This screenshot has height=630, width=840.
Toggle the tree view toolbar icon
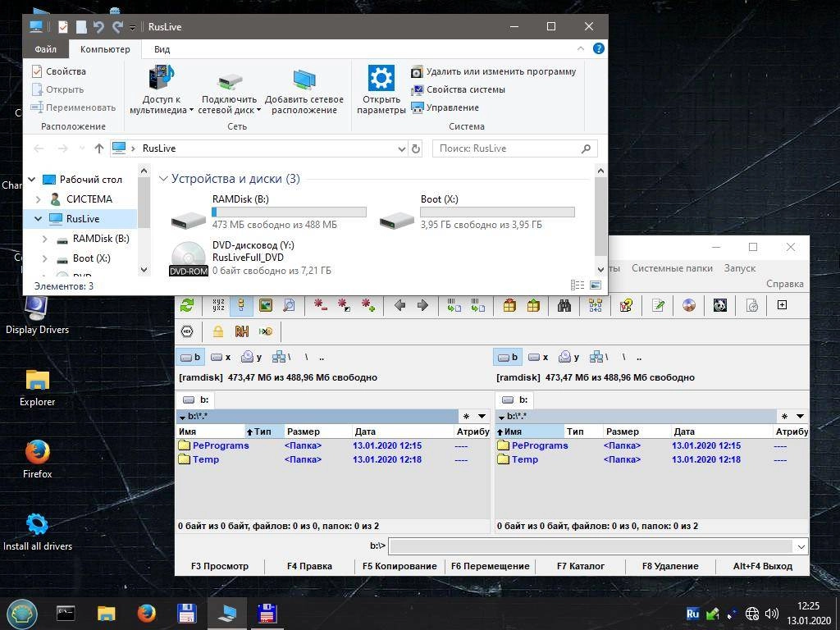(241, 305)
